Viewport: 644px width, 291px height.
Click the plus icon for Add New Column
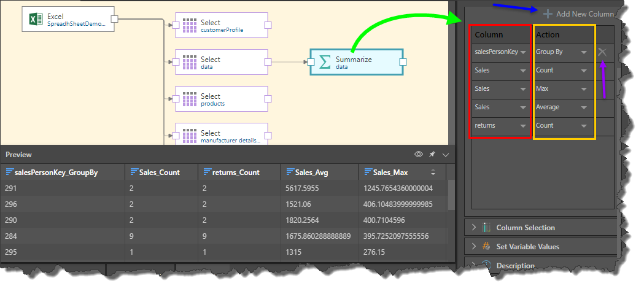(x=548, y=14)
